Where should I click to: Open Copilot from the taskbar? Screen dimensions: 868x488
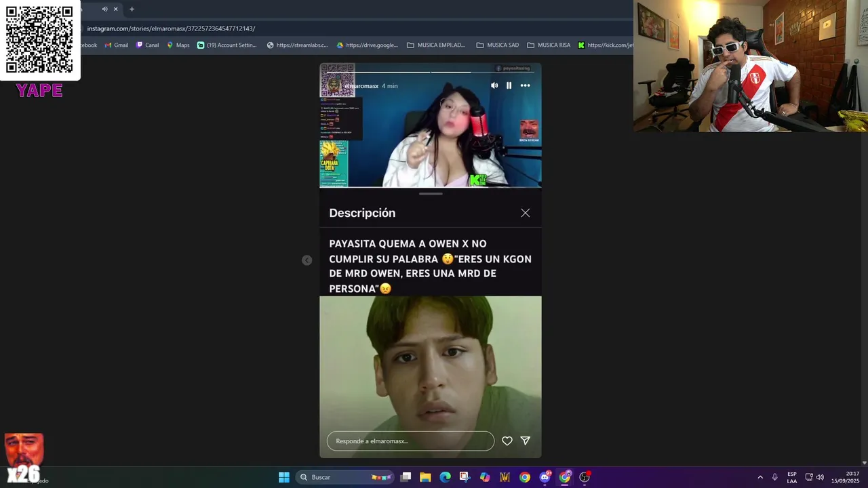pos(485,477)
